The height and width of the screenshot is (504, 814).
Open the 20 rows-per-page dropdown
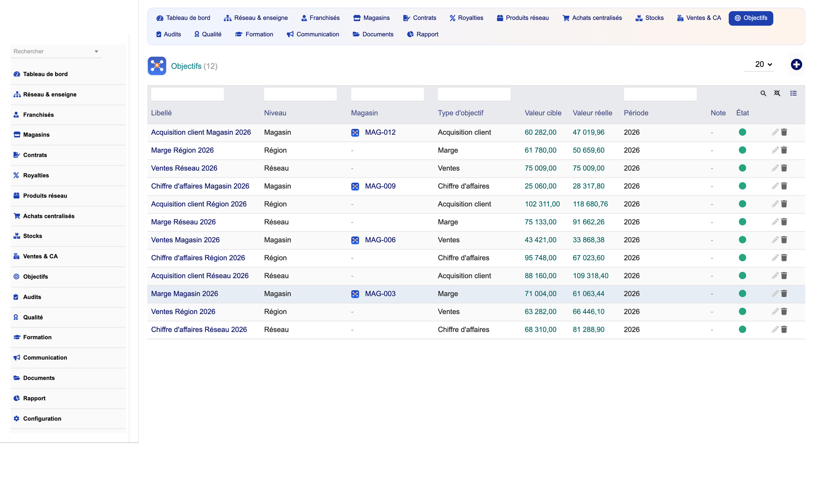click(763, 64)
